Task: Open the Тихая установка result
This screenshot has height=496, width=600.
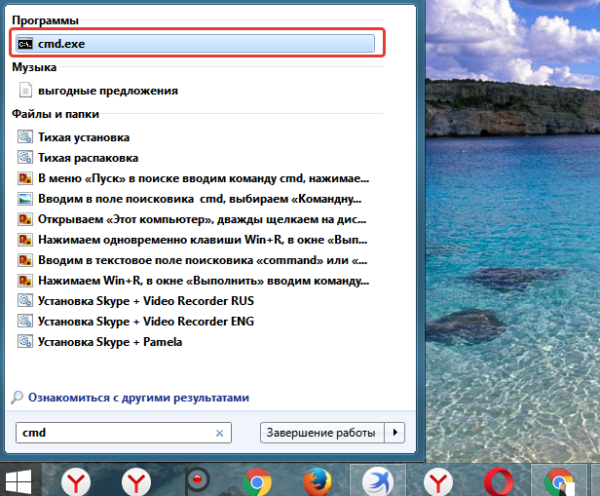Action: (x=73, y=137)
